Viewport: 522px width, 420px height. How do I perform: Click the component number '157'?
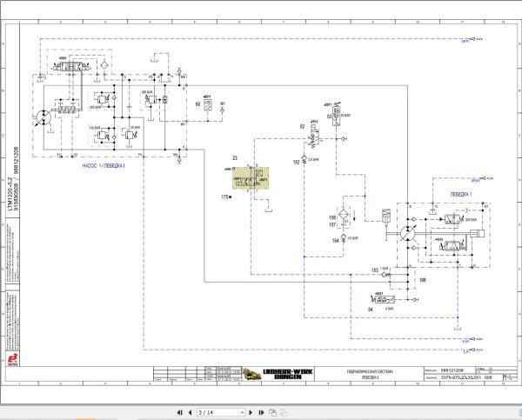[332, 224]
